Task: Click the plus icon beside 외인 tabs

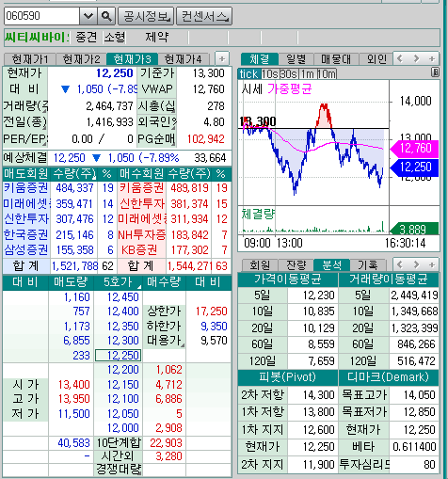Action: click(x=432, y=58)
